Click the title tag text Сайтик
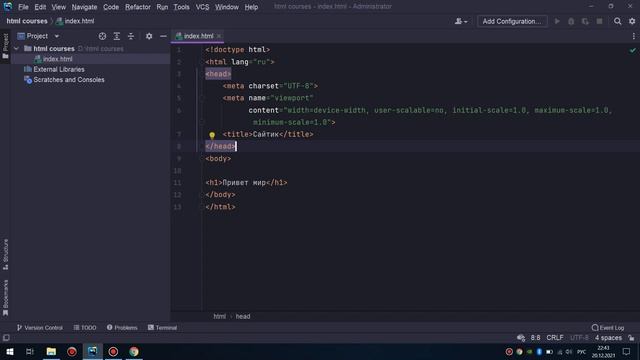640x360 pixels. click(265, 134)
